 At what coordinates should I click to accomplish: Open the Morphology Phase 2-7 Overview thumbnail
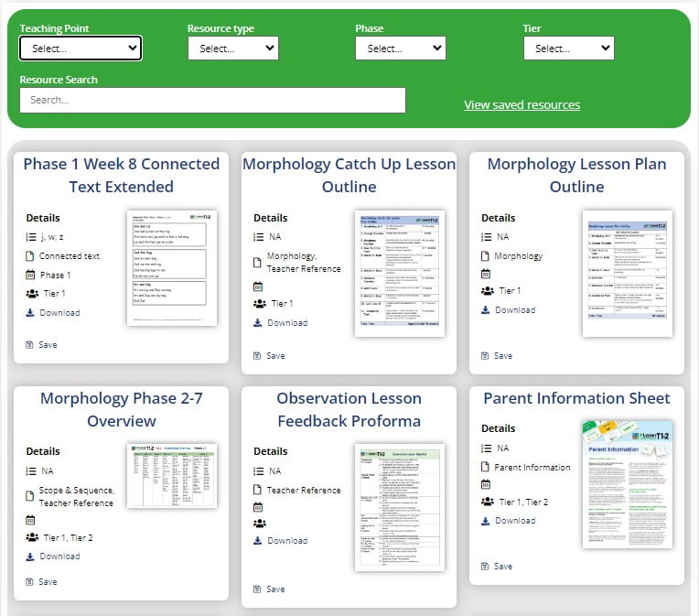pyautogui.click(x=171, y=476)
